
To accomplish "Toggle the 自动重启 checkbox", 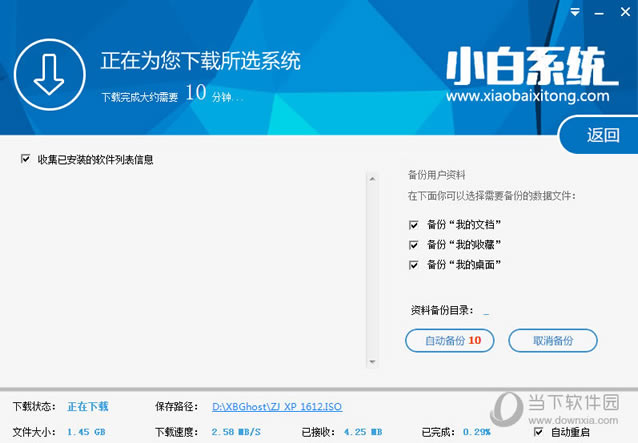I will [539, 432].
